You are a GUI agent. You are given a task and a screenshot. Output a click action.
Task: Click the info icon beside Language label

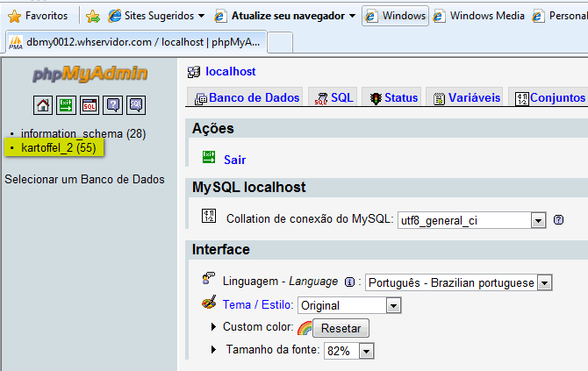click(349, 282)
